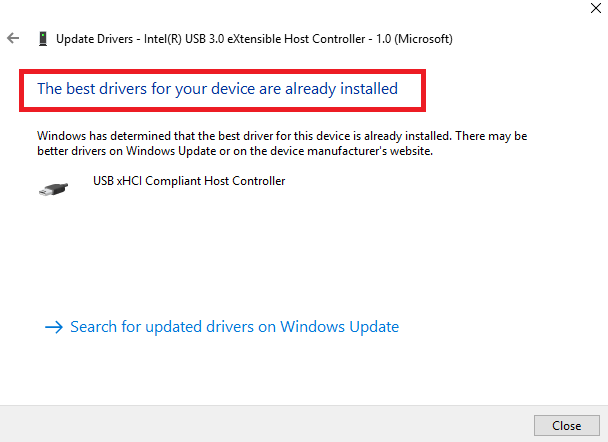This screenshot has width=608, height=442.
Task: Click the word installed in the blue heading
Action: 369,89
